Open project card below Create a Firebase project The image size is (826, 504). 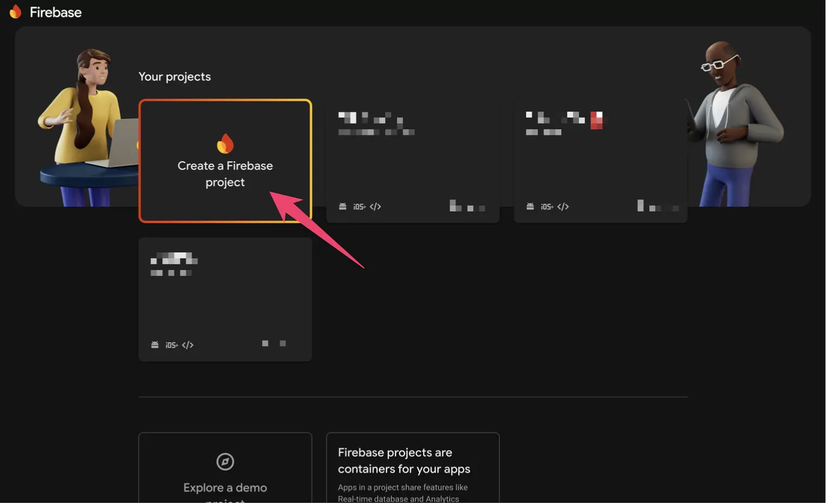(225, 299)
